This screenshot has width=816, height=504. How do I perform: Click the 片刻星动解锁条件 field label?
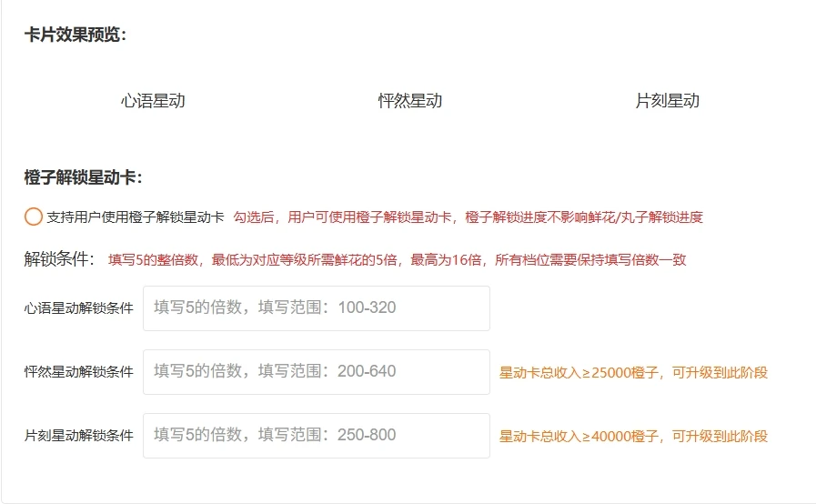click(x=79, y=436)
